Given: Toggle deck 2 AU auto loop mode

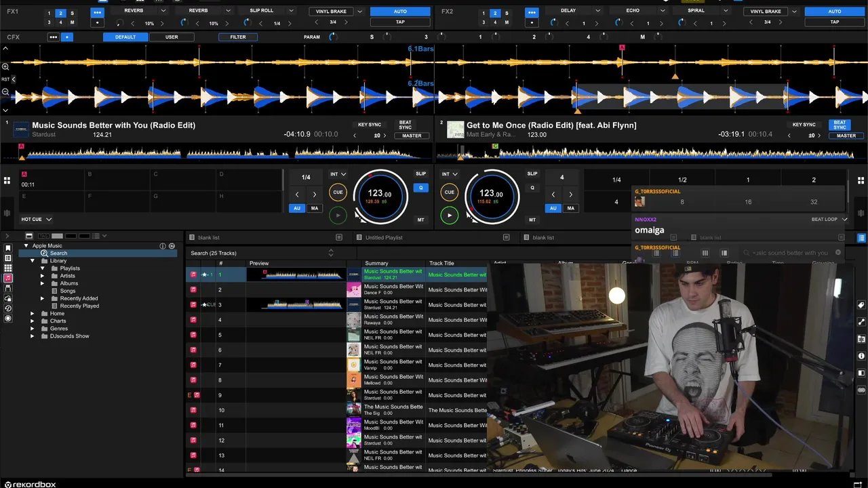Looking at the screenshot, I should tap(553, 208).
